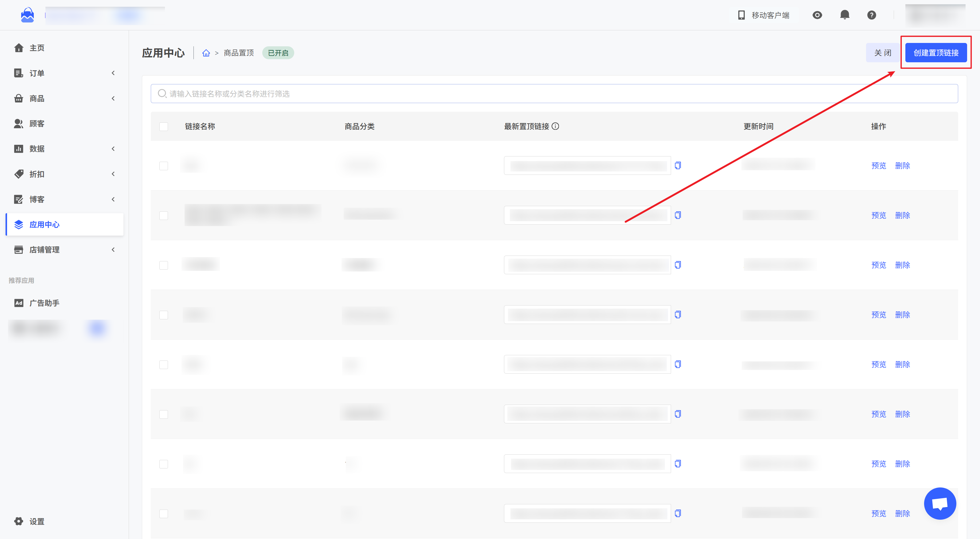Click the 创建置顶链接 button
The image size is (980, 539).
tap(936, 53)
